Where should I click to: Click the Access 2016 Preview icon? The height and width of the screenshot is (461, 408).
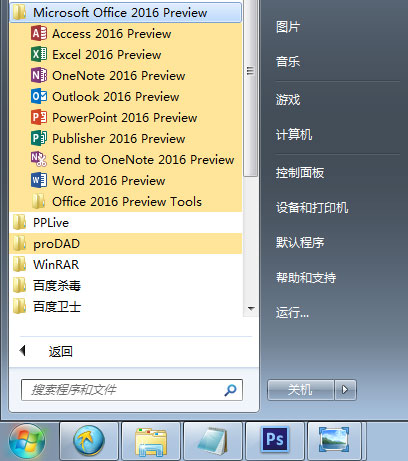(x=39, y=34)
